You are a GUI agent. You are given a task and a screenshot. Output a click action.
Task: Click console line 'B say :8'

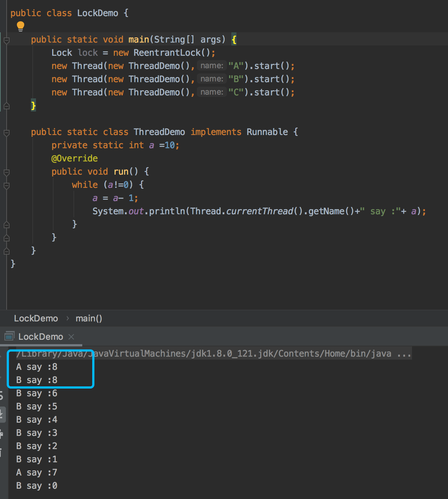pyautogui.click(x=37, y=380)
